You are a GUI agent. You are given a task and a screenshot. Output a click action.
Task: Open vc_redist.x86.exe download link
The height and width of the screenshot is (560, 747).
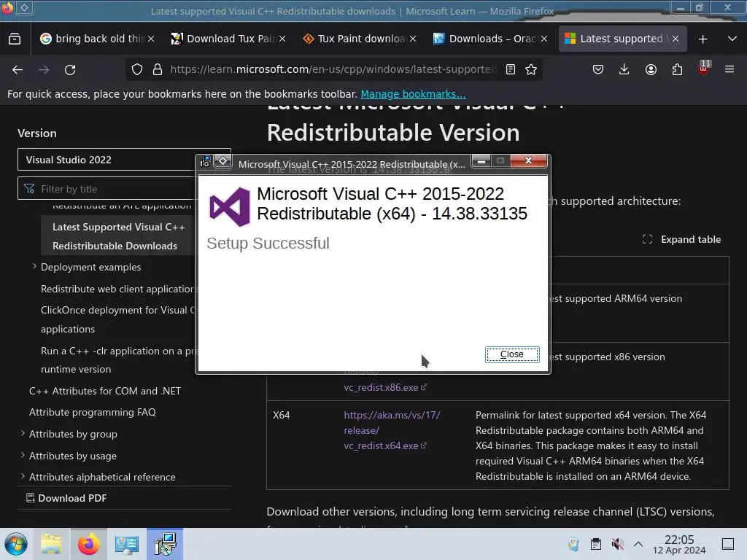point(385,388)
